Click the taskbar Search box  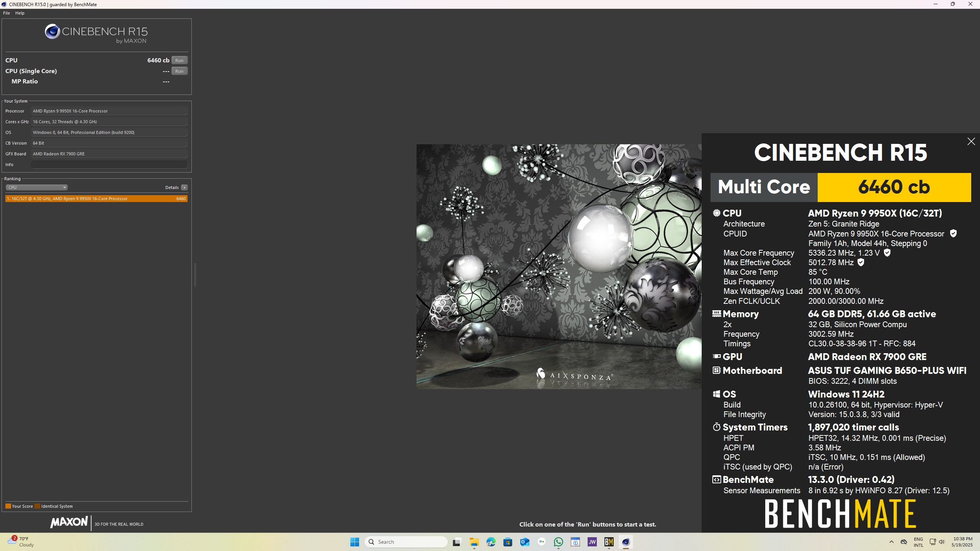[406, 542]
